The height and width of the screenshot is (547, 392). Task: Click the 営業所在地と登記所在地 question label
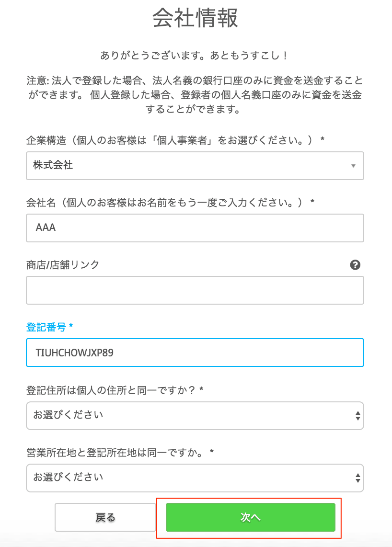coord(119,452)
